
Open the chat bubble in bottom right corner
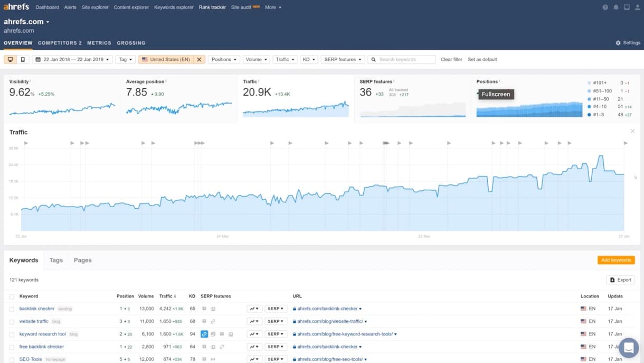coord(629,348)
